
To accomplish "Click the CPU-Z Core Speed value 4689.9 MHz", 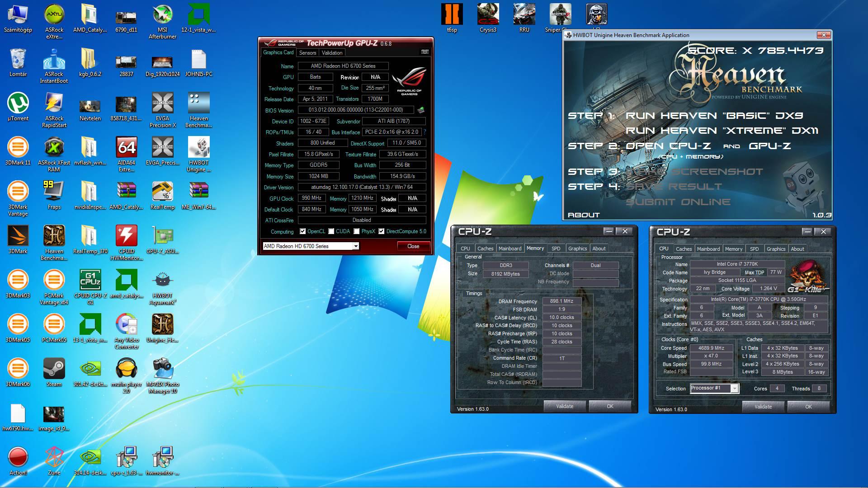I will point(711,348).
